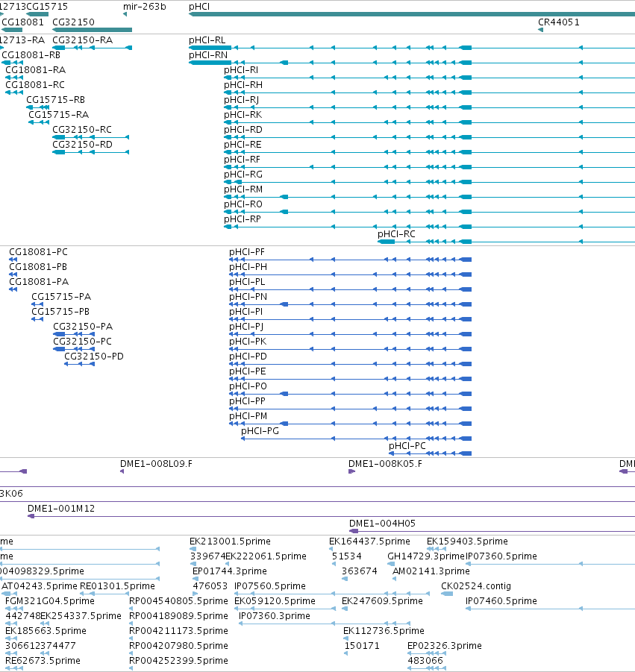635x672 pixels.
Task: Click transcript label pHCl-RN
Action: coord(208,55)
